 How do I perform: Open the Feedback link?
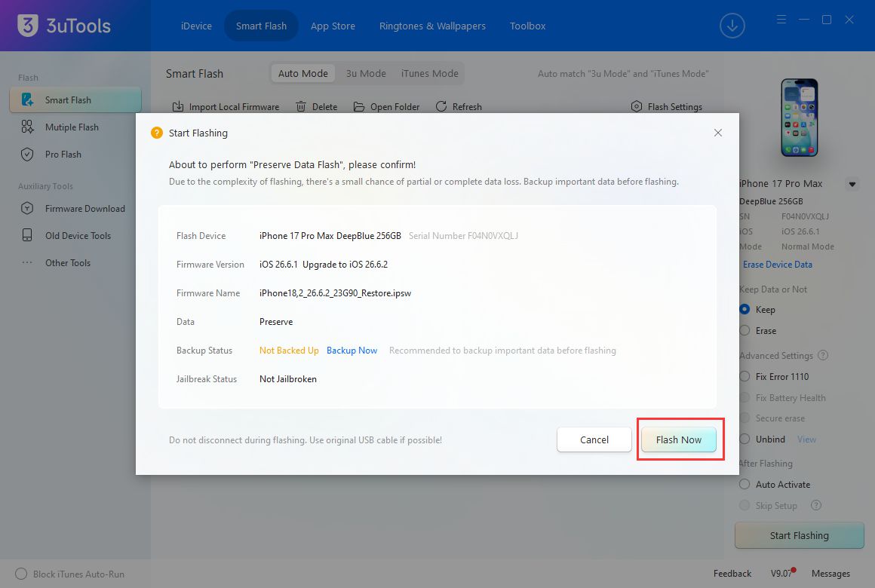[732, 574]
